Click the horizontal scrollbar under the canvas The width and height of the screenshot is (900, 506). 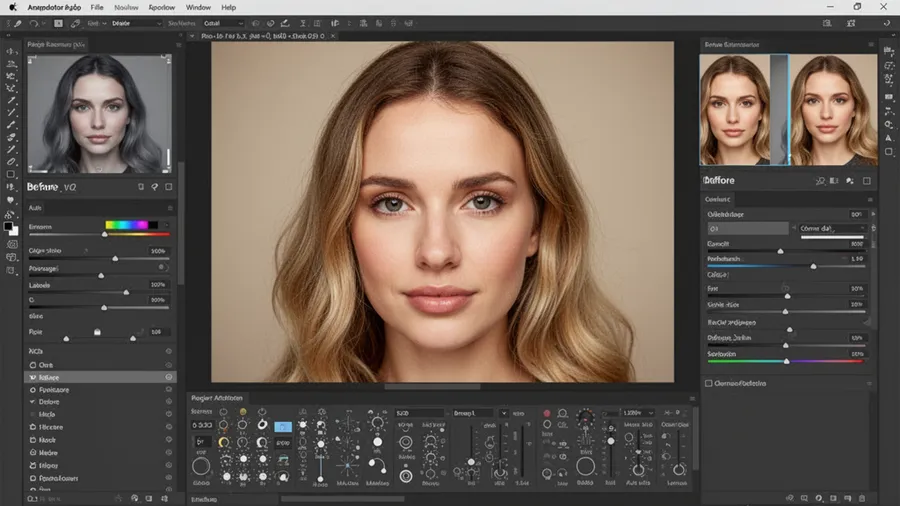tap(432, 387)
